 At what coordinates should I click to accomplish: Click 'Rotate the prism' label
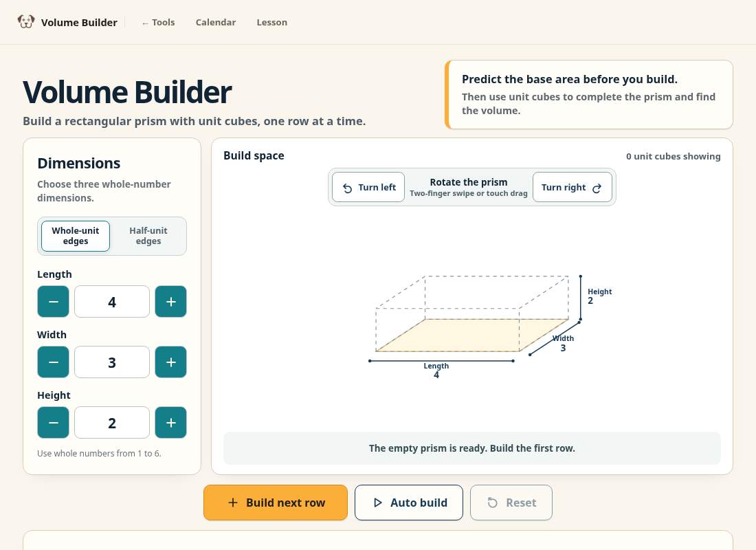tap(469, 182)
